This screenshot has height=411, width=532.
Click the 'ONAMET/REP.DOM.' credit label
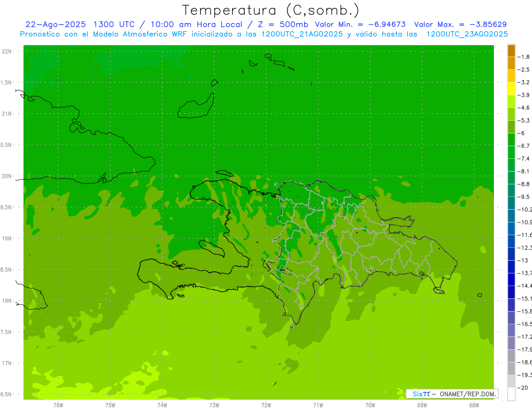point(467,394)
